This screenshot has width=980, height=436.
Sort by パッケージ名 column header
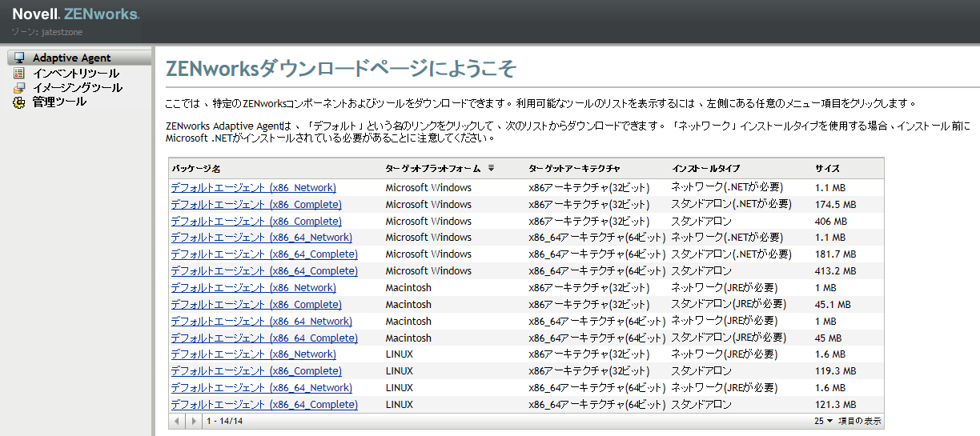[196, 169]
